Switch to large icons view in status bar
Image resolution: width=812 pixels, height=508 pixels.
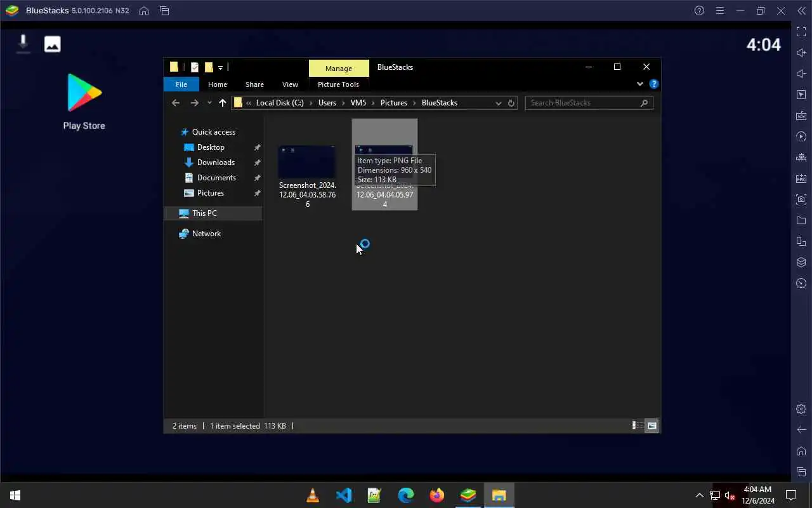pos(652,425)
